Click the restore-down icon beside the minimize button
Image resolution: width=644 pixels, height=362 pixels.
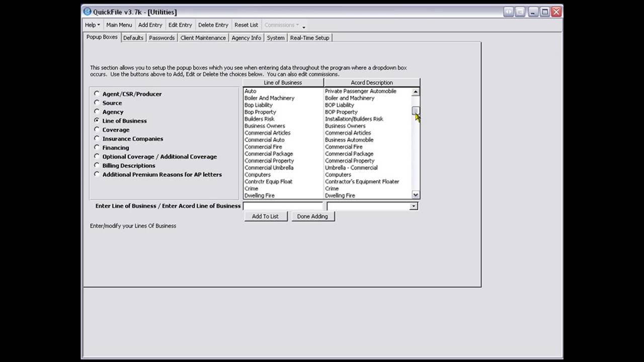(520, 12)
